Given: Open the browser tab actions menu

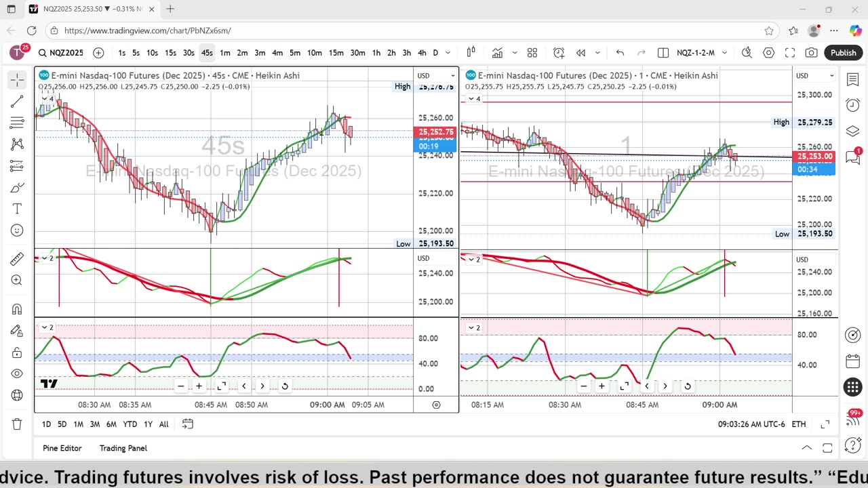Looking at the screenshot, I should (x=11, y=9).
